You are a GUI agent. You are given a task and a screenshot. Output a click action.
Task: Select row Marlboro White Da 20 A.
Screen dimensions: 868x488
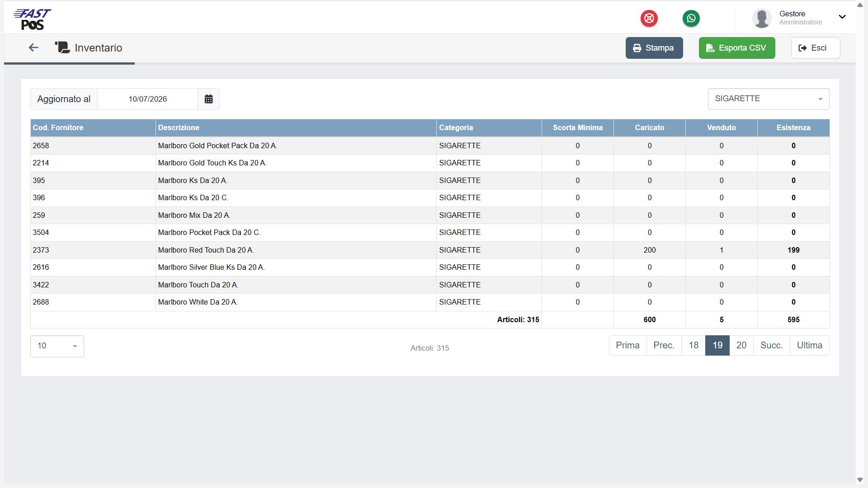click(x=430, y=302)
